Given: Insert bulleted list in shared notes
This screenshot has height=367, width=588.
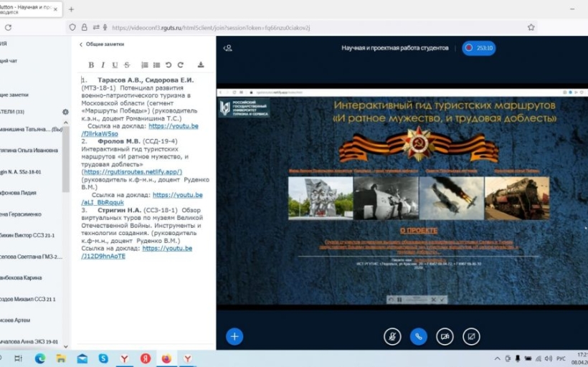Looking at the screenshot, I should tap(156, 65).
